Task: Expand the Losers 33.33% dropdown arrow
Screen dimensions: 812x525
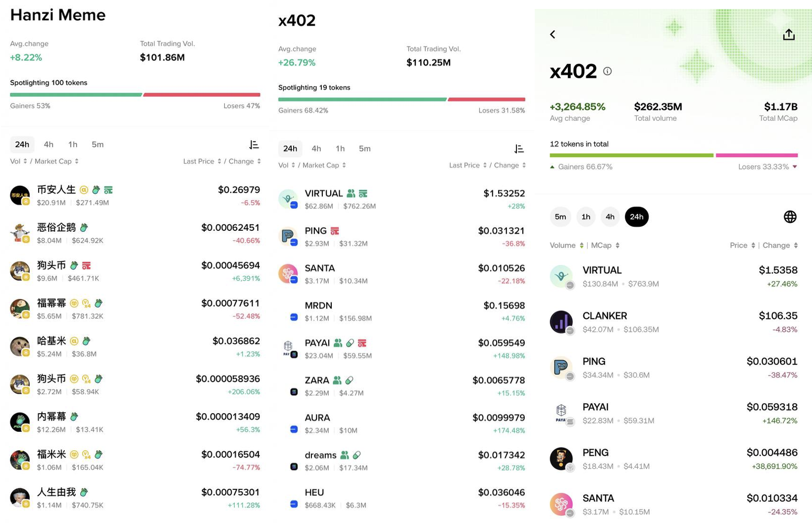Action: [795, 167]
